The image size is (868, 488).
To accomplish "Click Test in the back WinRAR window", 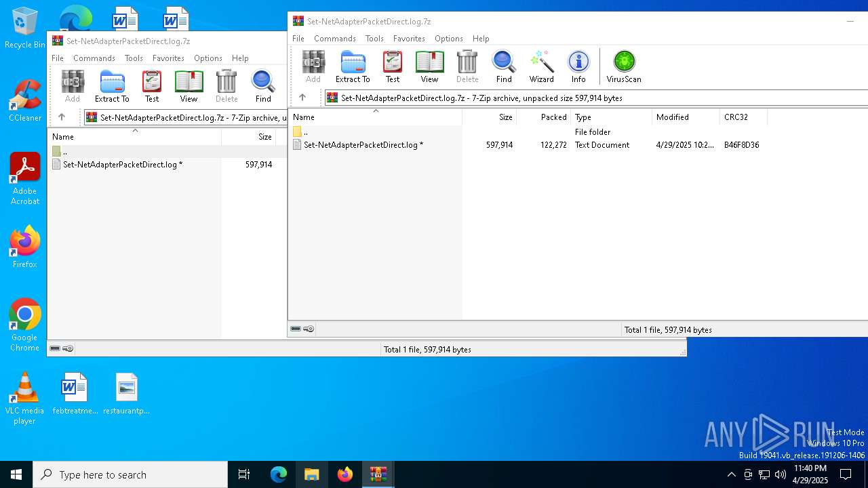I will click(152, 86).
